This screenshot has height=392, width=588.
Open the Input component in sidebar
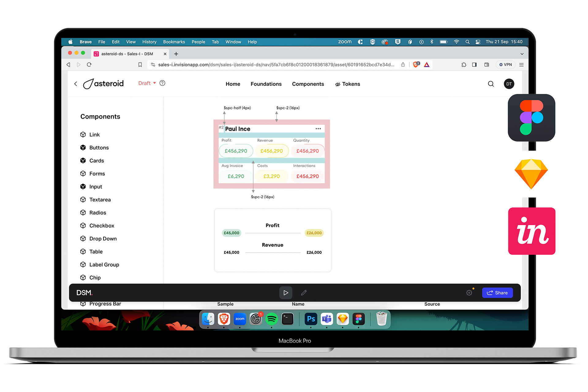pos(91,187)
